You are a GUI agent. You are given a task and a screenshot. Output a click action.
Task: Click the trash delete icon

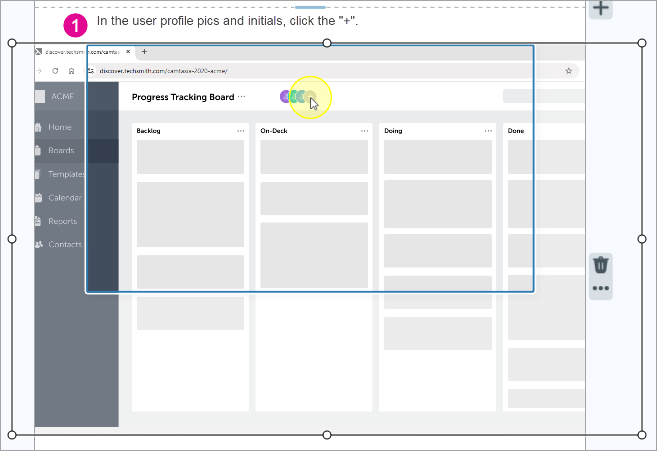pyautogui.click(x=600, y=265)
